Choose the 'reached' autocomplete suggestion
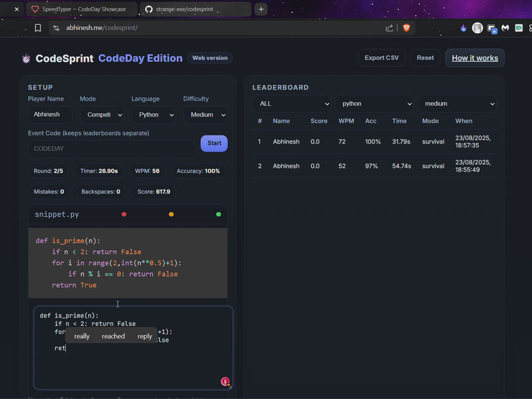The image size is (532, 399). tap(113, 336)
